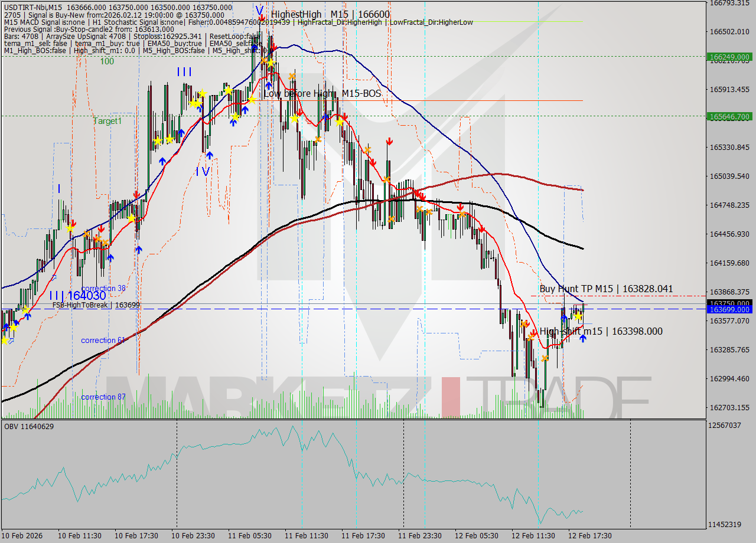
Task: Click an orange X marker beside correction 38 area
Action: click(87, 234)
